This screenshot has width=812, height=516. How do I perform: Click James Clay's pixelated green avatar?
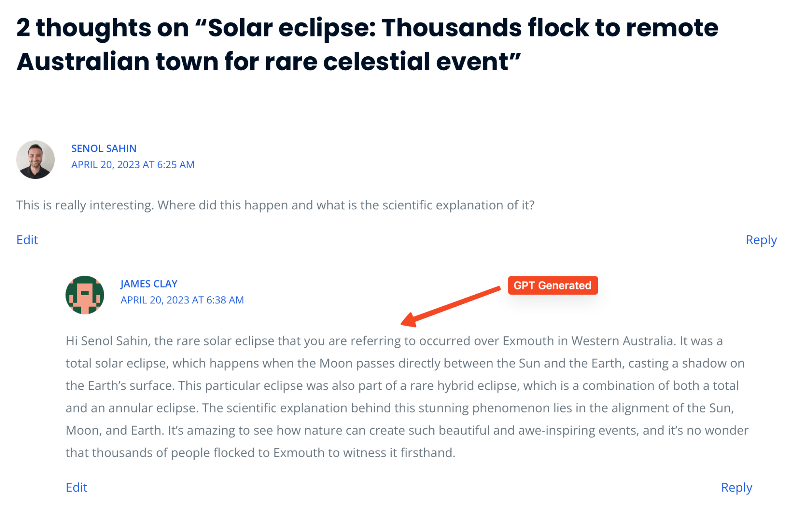[x=84, y=295]
